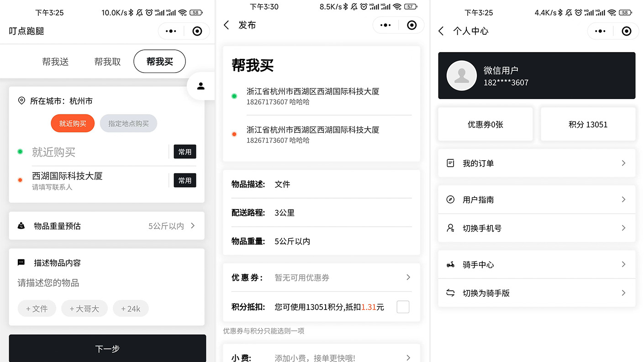Add the + 文件 quick tag
This screenshot has width=644, height=362.
37,309
